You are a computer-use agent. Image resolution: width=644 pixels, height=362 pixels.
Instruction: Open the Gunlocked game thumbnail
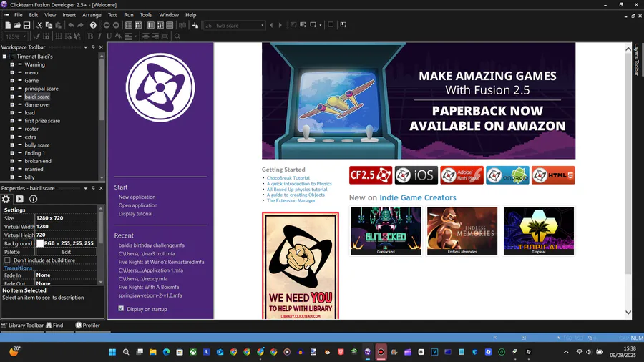[x=386, y=230]
